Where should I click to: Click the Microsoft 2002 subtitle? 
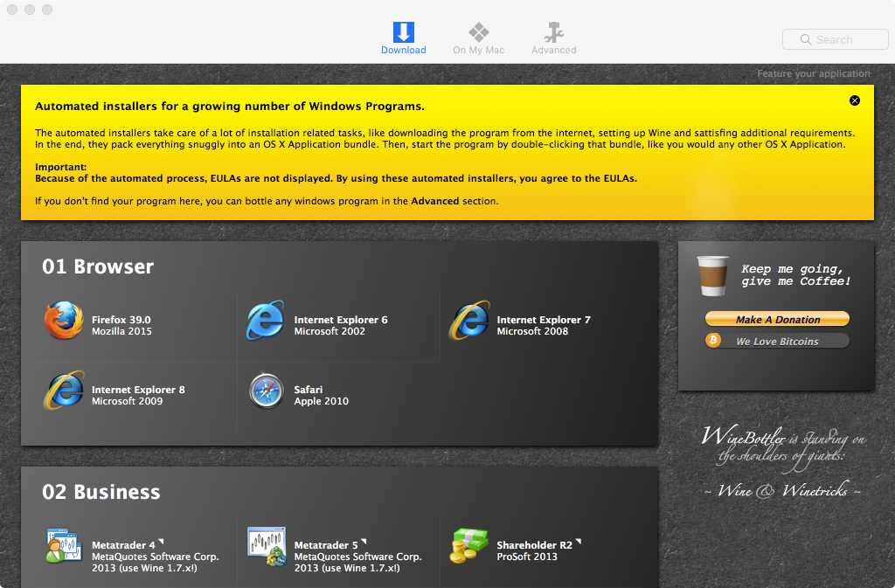coord(330,331)
